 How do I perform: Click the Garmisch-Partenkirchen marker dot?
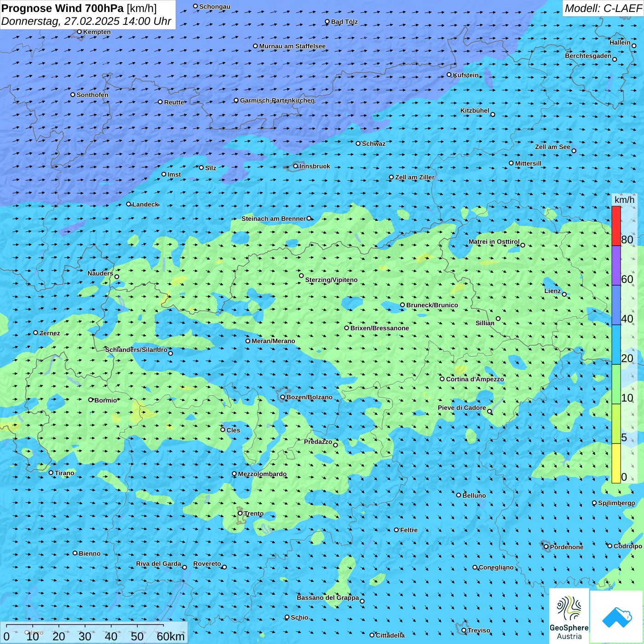coord(236,100)
